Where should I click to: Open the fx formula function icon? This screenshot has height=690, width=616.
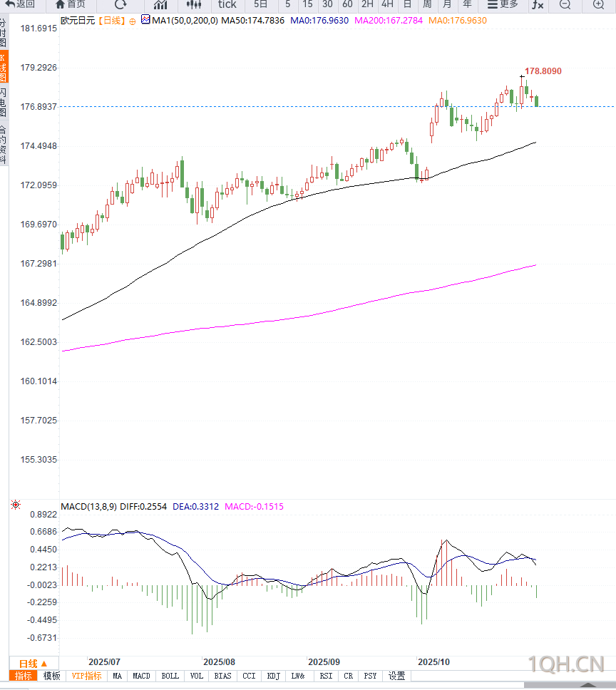(538, 4)
